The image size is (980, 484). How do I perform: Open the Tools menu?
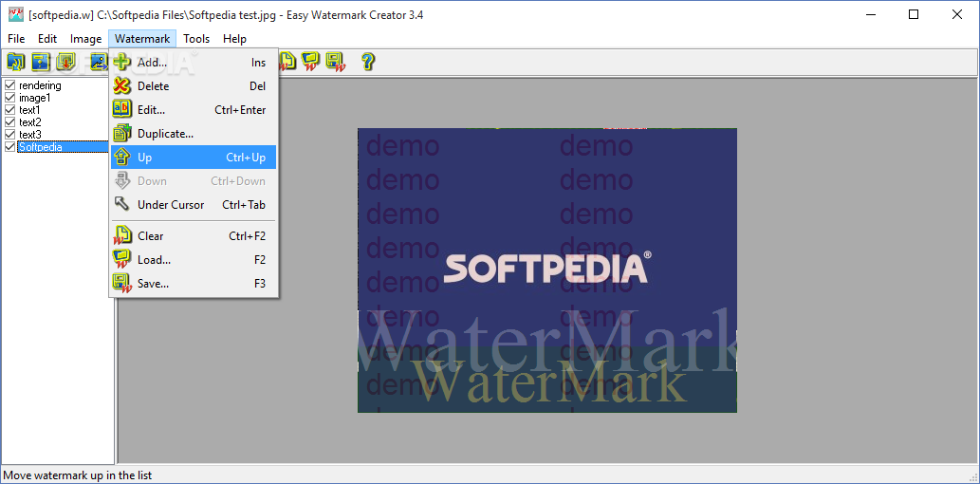[196, 39]
